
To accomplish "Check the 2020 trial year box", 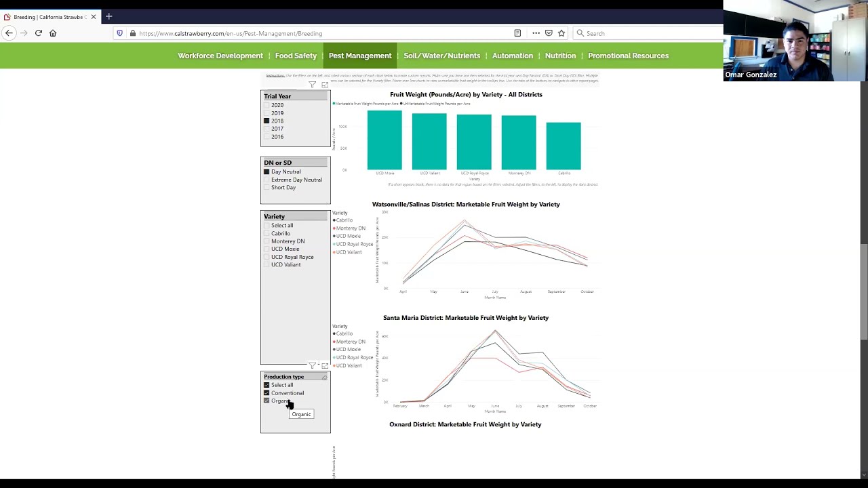I will pos(267,105).
